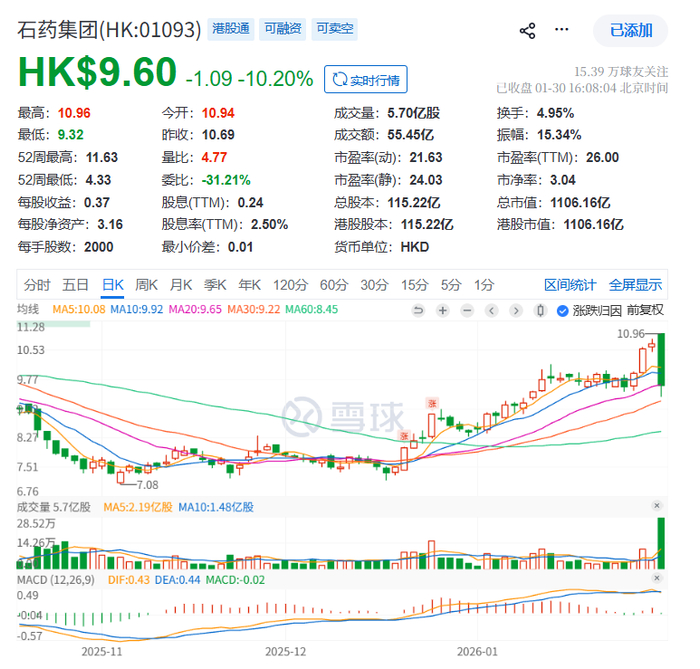Select the 周K chart tab
This screenshot has height=669, width=700.
click(x=146, y=285)
